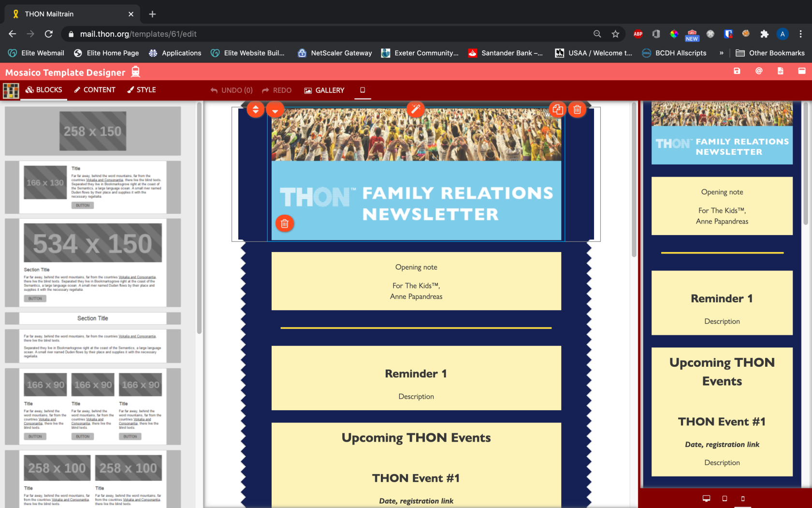Click the Mosaico Template Designer title

65,73
